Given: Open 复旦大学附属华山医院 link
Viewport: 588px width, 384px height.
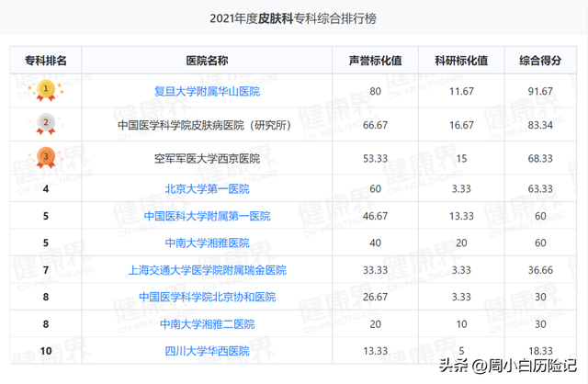Looking at the screenshot, I should 207,91.
